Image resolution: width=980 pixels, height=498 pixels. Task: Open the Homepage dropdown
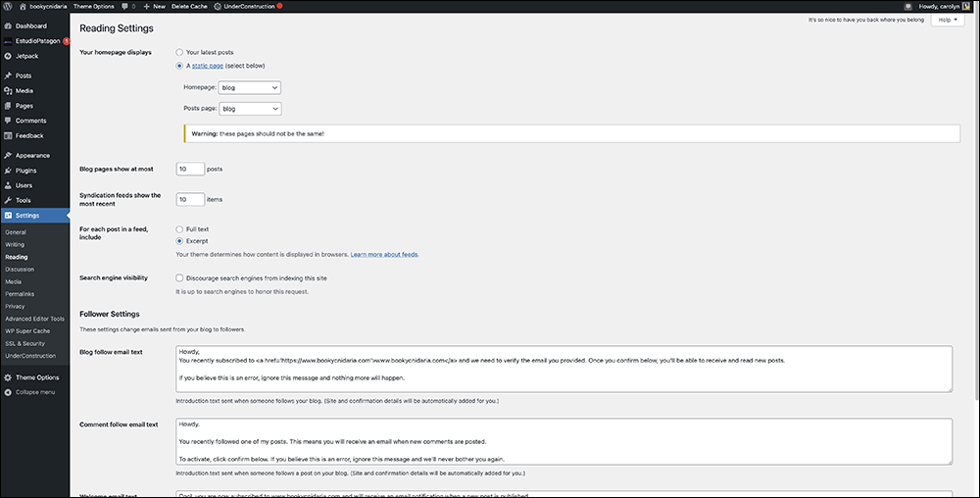[250, 87]
